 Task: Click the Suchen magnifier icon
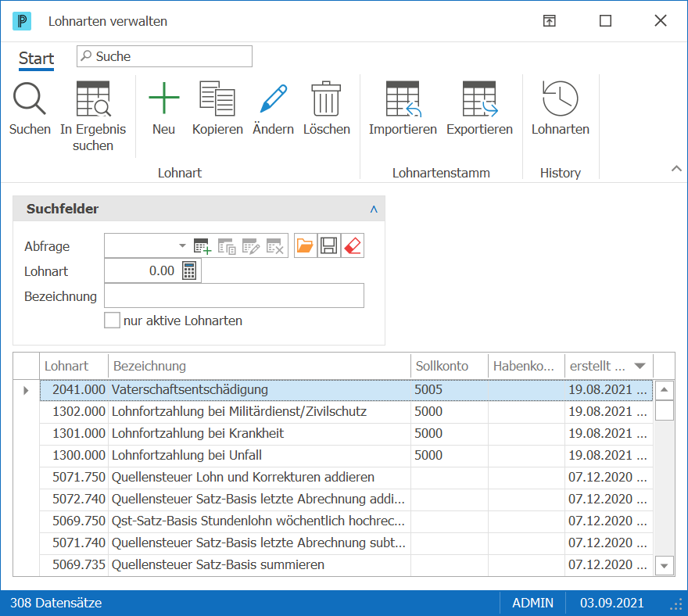coord(30,99)
